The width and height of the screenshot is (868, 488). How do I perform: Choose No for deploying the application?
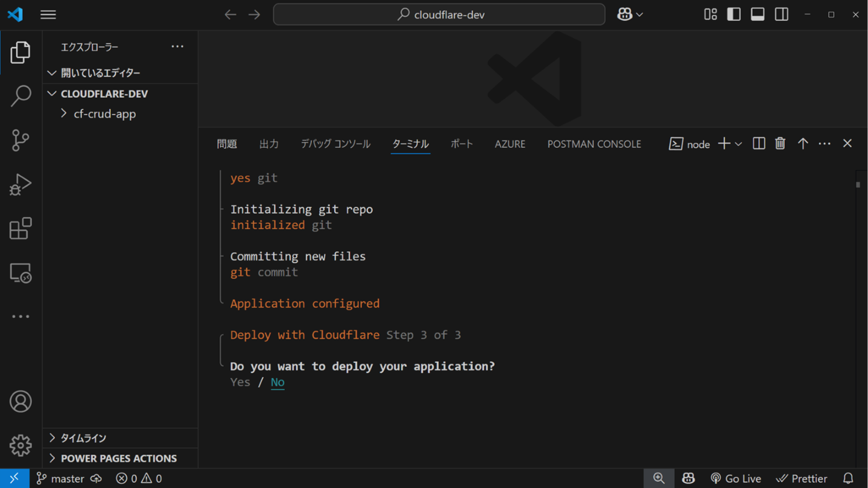(x=278, y=382)
